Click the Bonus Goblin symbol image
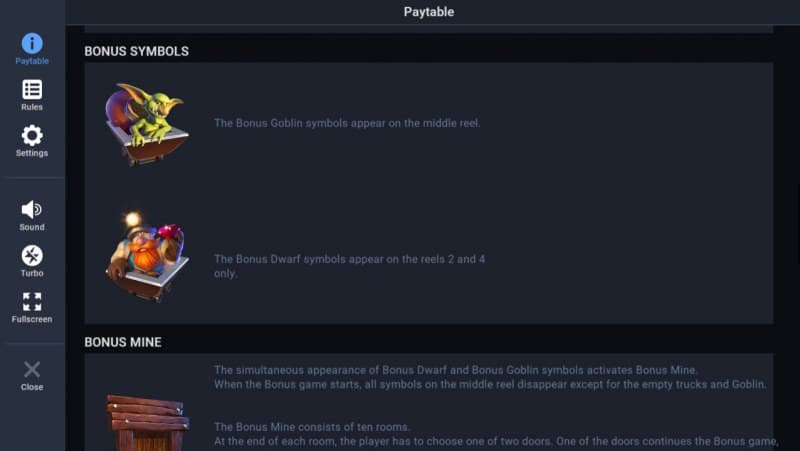 point(144,122)
